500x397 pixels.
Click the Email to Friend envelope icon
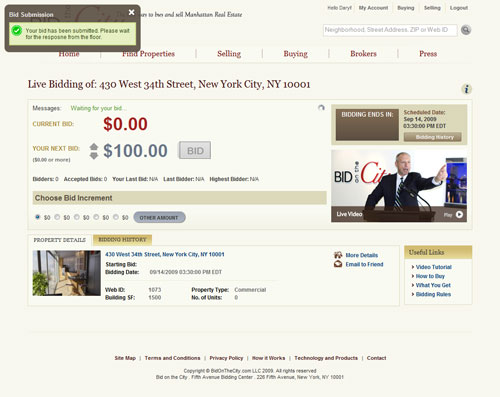point(338,264)
